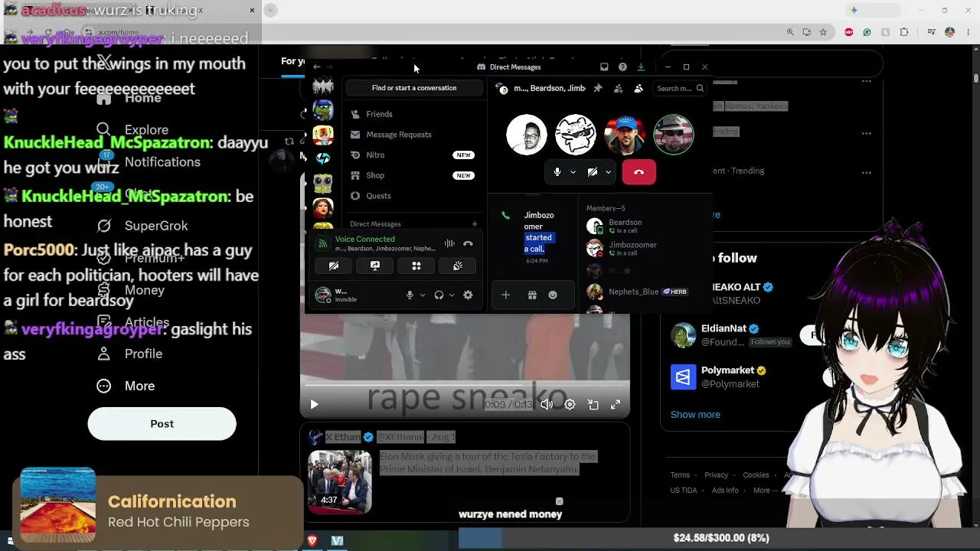This screenshot has width=980, height=551.
Task: Open Quests in Discord sidebar
Action: click(413, 196)
